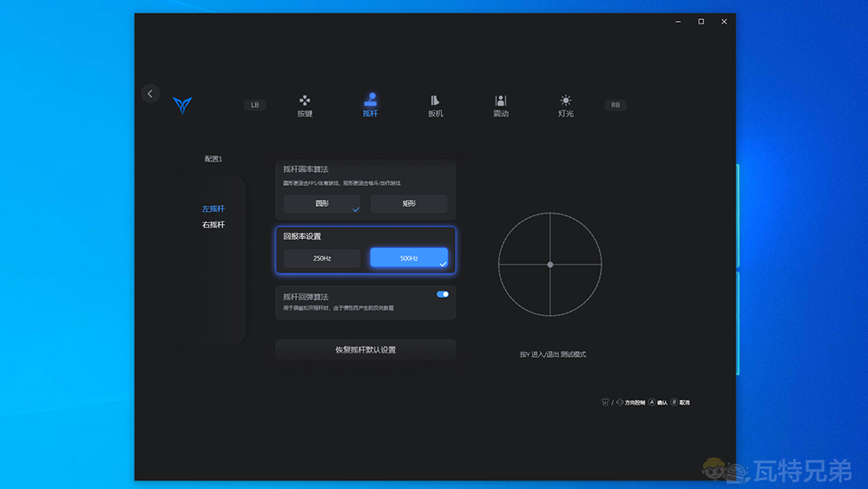Viewport: 868px width, 489px height.
Task: Switch to the 扳机 (trigger) tab
Action: point(436,106)
